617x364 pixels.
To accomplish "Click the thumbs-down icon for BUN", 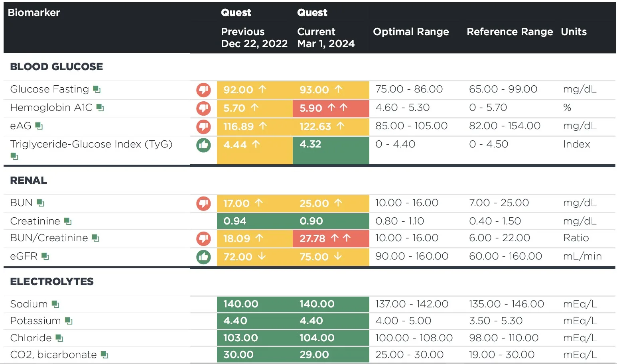I will coord(203,203).
